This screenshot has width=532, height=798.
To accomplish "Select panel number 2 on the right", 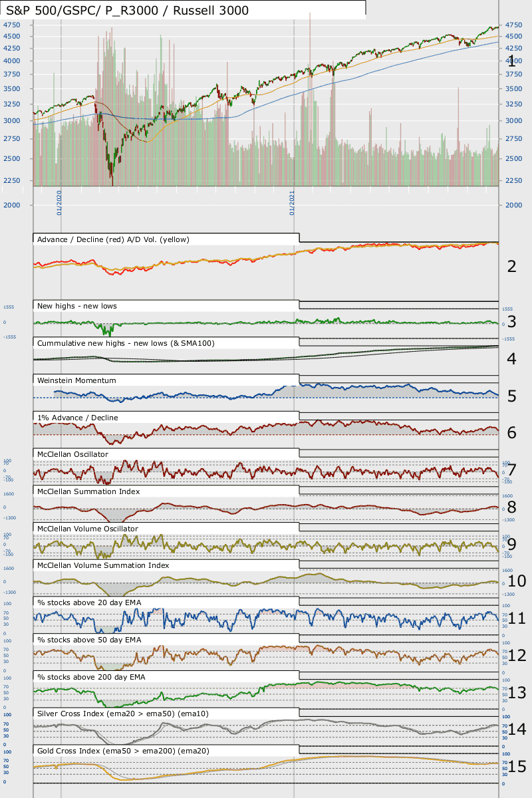I will 511,267.
